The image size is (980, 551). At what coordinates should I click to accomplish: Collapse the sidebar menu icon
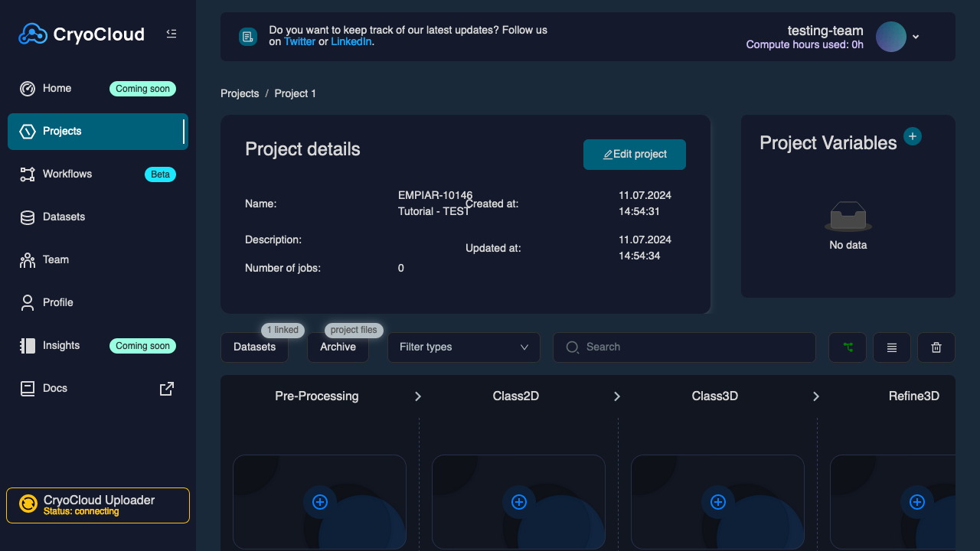171,34
